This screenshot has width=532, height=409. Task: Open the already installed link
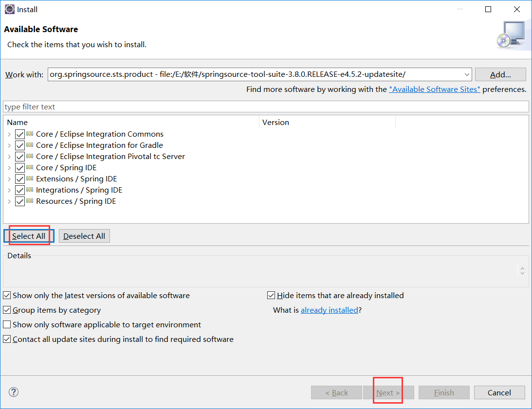pos(330,310)
